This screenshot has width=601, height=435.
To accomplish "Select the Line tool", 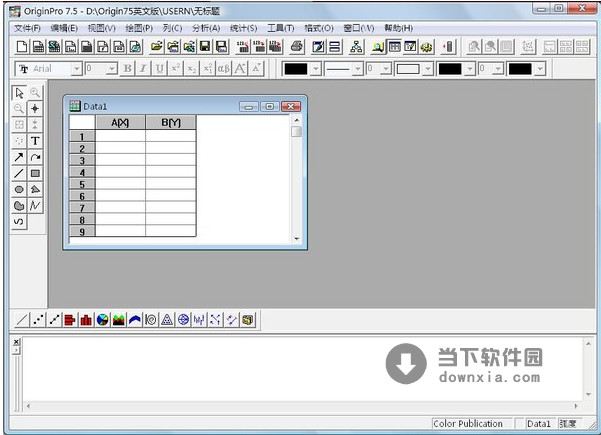I will (x=19, y=173).
